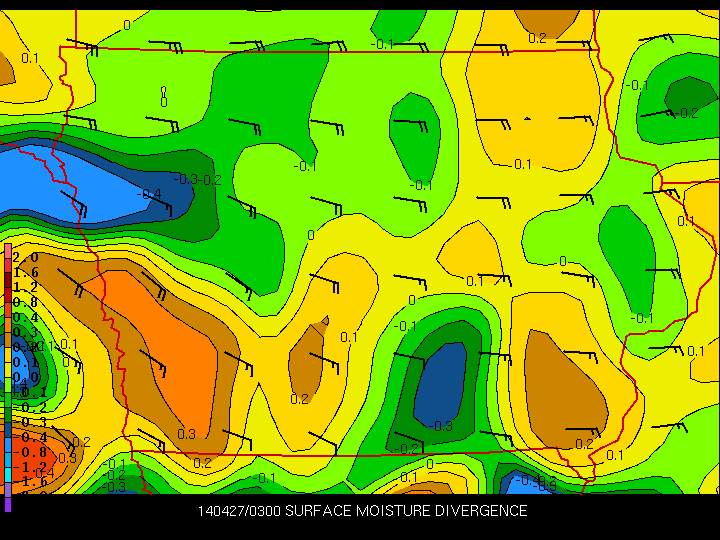Choose the brown swatch in the legend bar
720x540 pixels.
pyautogui.click(x=7, y=341)
